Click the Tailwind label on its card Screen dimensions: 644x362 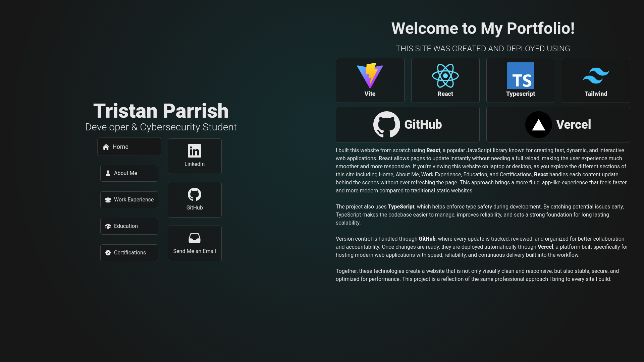click(596, 94)
